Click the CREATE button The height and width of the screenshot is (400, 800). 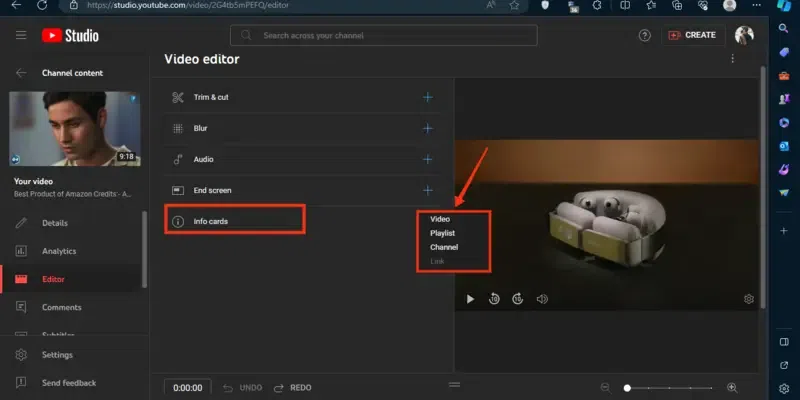coord(693,35)
